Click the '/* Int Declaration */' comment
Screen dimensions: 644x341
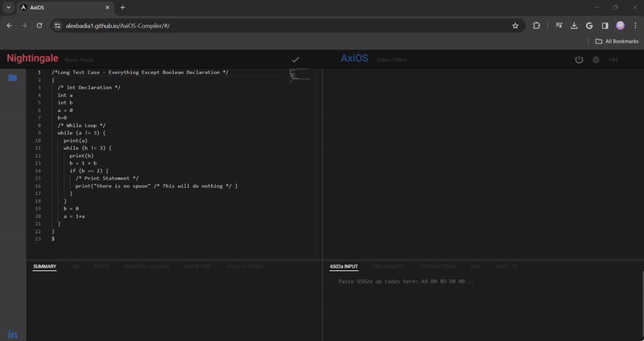[x=89, y=88]
